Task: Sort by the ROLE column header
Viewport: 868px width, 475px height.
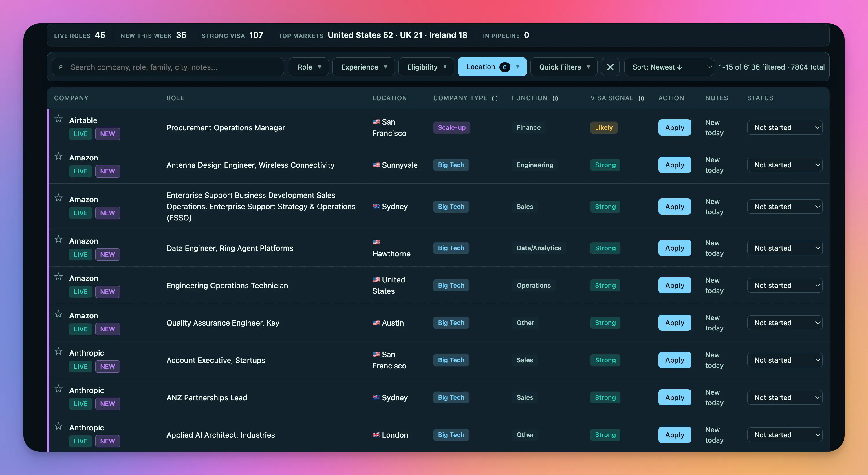Action: point(175,98)
